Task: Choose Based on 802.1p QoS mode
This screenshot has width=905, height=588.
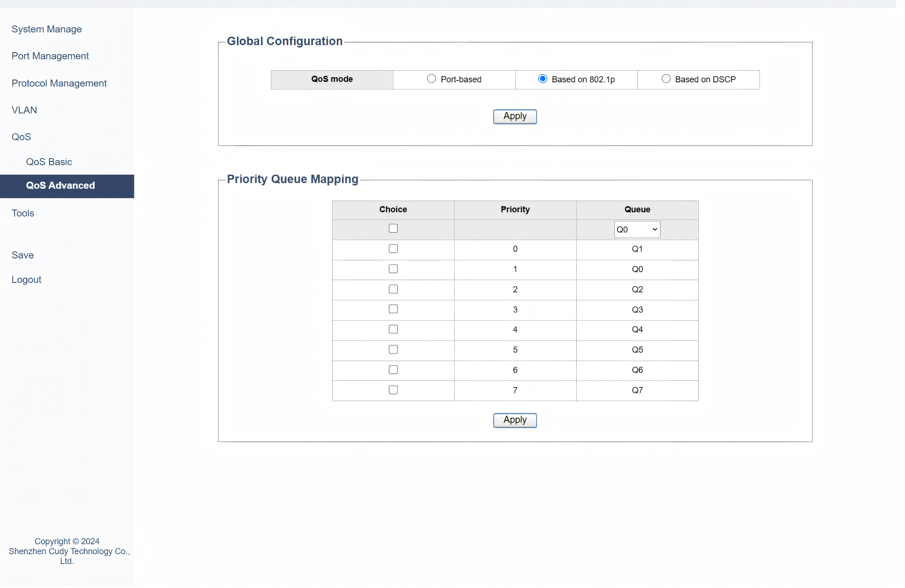Action: pos(543,79)
